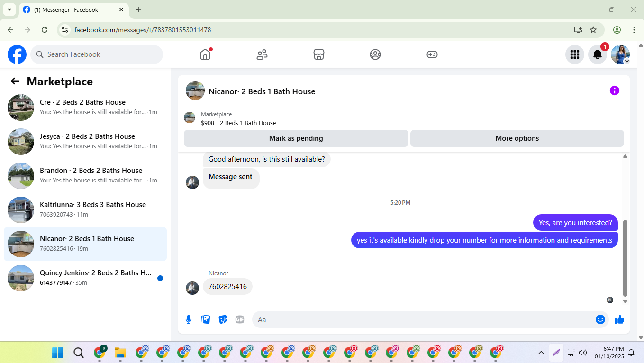Click the Marketplace listing thumbnail under chat header
644x363 pixels.
[190, 118]
